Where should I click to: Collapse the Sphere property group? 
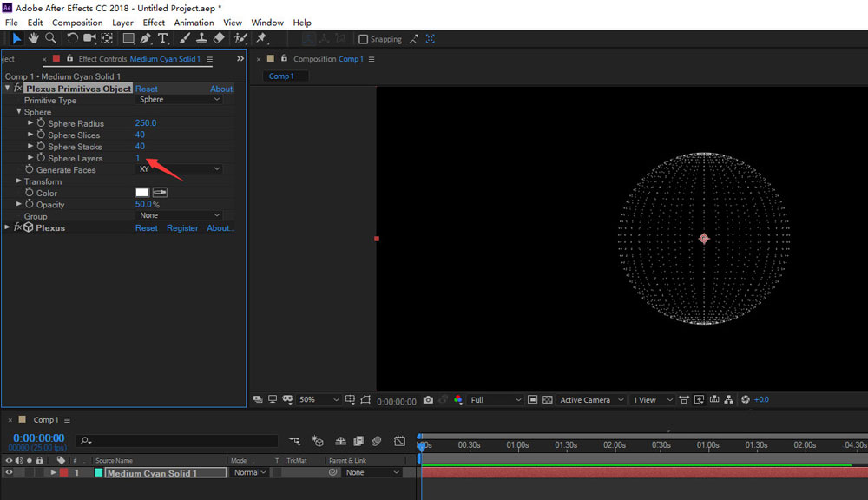19,112
